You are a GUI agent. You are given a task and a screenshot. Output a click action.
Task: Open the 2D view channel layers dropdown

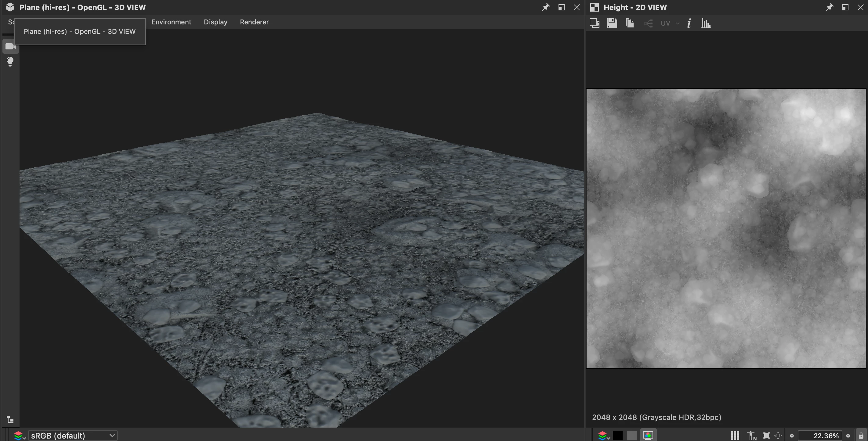603,435
